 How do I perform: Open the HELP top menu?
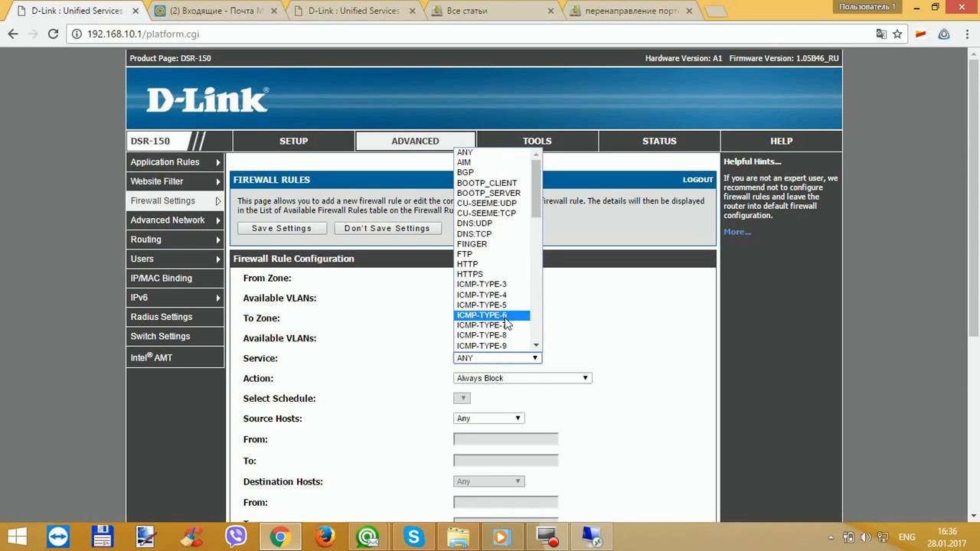pos(781,141)
